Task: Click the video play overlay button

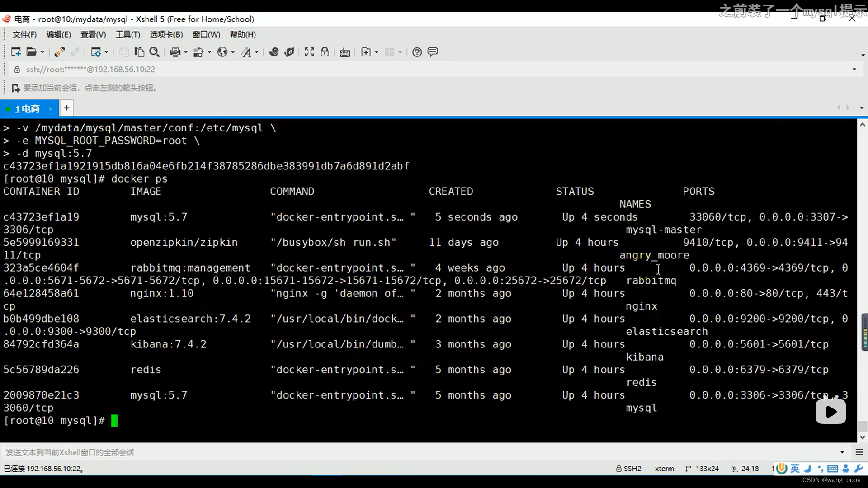Action: point(830,412)
